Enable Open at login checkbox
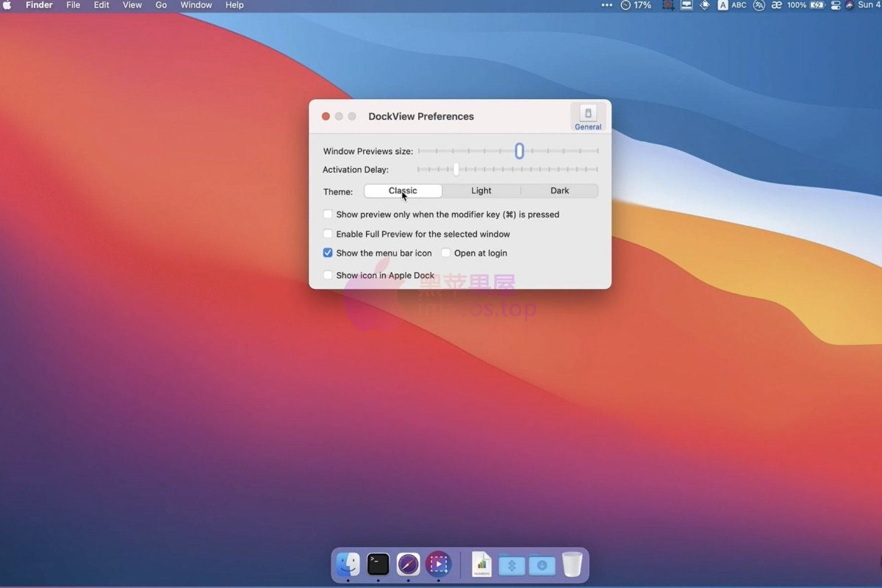Image resolution: width=882 pixels, height=588 pixels. pyautogui.click(x=445, y=253)
